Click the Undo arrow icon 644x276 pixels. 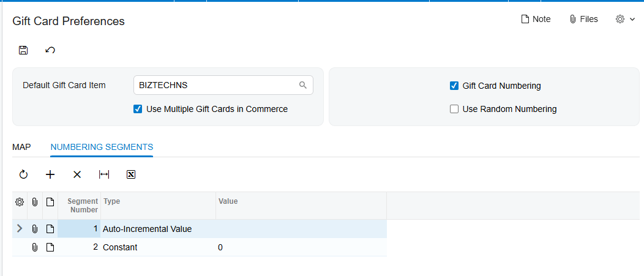50,50
